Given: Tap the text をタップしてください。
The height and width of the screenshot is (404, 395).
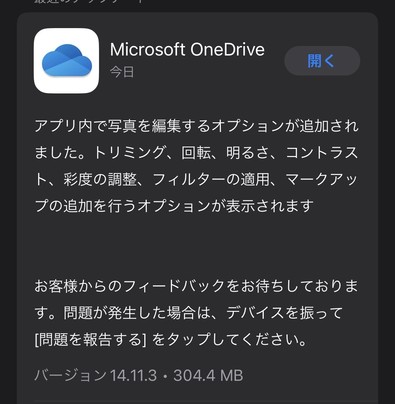Looking at the screenshot, I should click(x=229, y=340).
